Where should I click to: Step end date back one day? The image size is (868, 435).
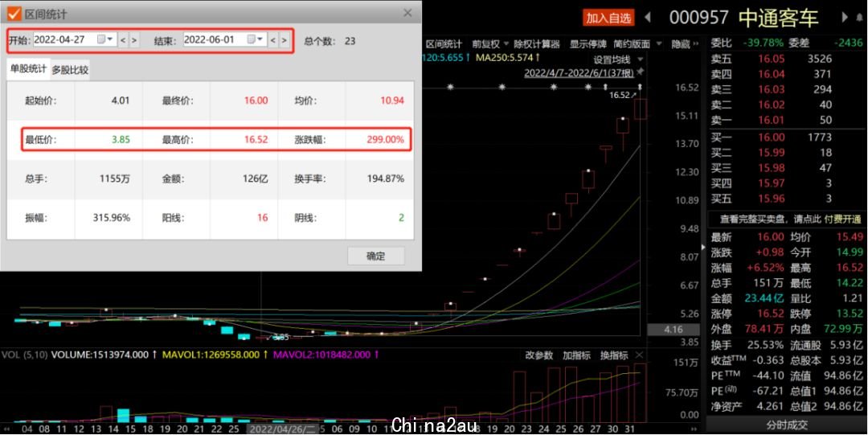[x=273, y=40]
